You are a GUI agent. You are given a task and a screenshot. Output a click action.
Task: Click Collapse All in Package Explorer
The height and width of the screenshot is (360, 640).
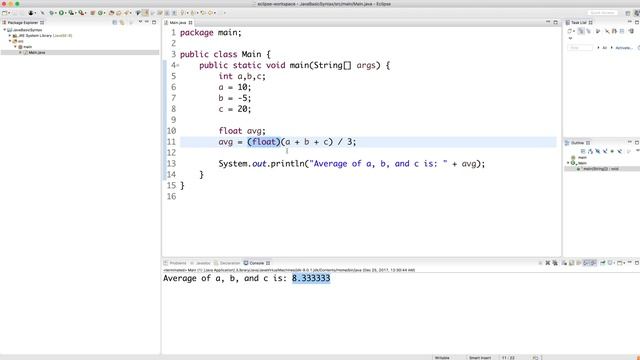click(115, 22)
